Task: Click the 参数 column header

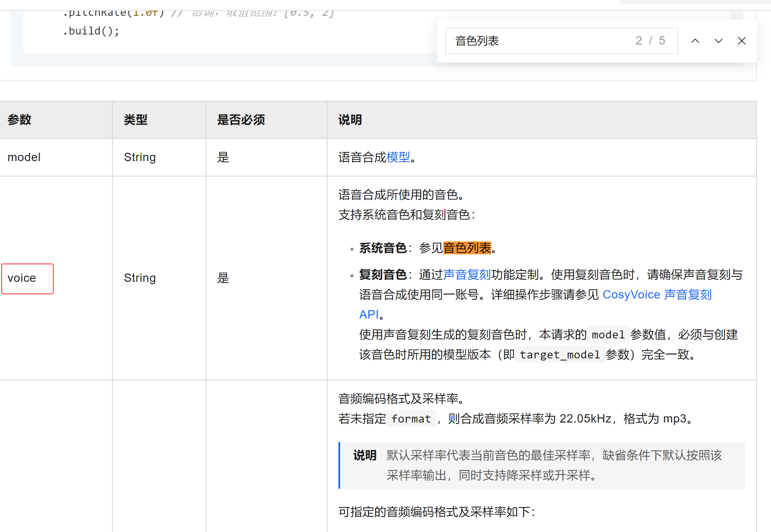Action: click(x=56, y=120)
